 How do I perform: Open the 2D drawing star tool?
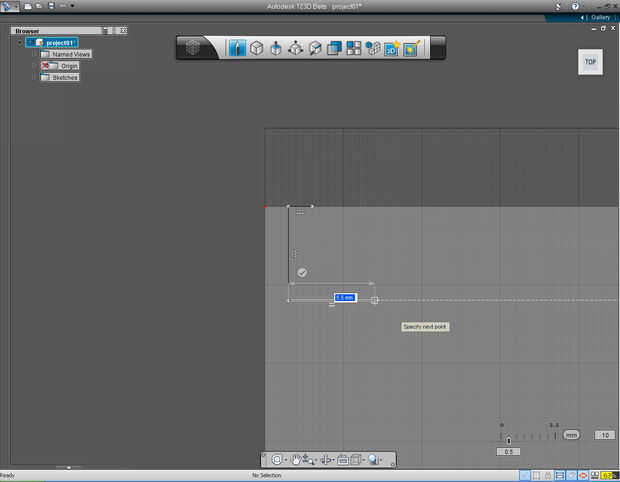click(x=392, y=49)
